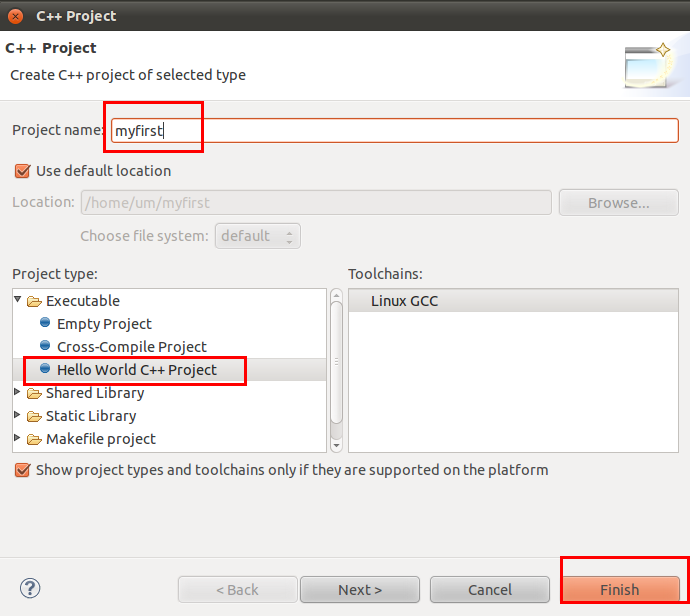Click the Cancel button
Viewport: 690px width, 616px height.
(x=490, y=590)
